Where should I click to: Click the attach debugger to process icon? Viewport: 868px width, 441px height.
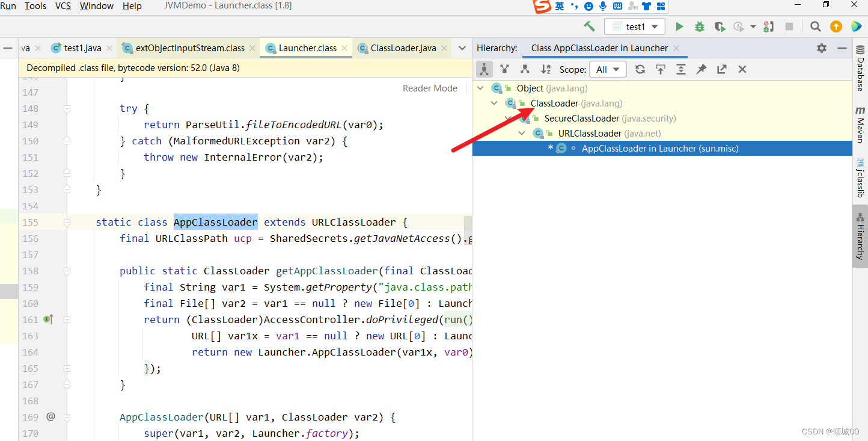click(769, 26)
